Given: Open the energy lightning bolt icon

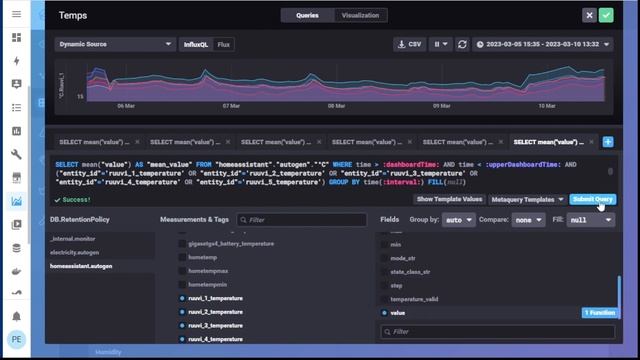Looking at the screenshot, I should [16, 61].
